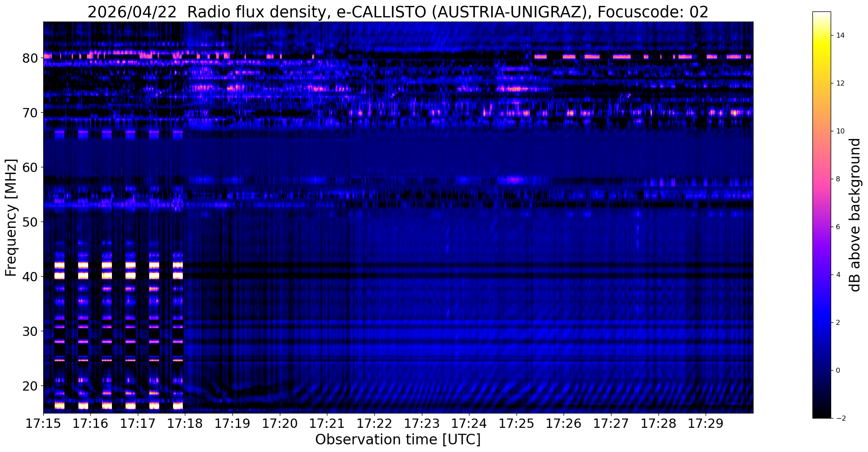Viewport: 868px width, 452px height.
Task: Click the colorbar tick value 14
Action: click(840, 36)
